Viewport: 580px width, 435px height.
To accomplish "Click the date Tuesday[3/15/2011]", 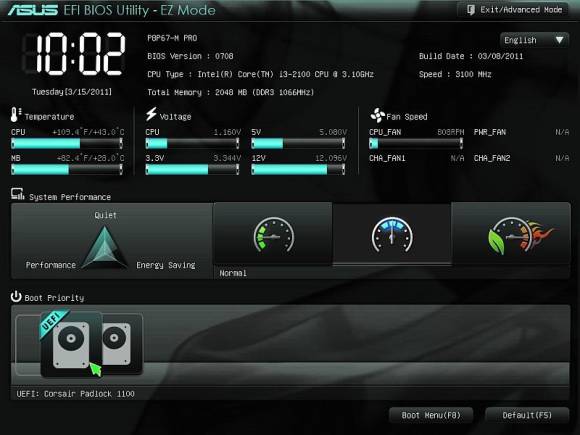I will click(x=72, y=92).
